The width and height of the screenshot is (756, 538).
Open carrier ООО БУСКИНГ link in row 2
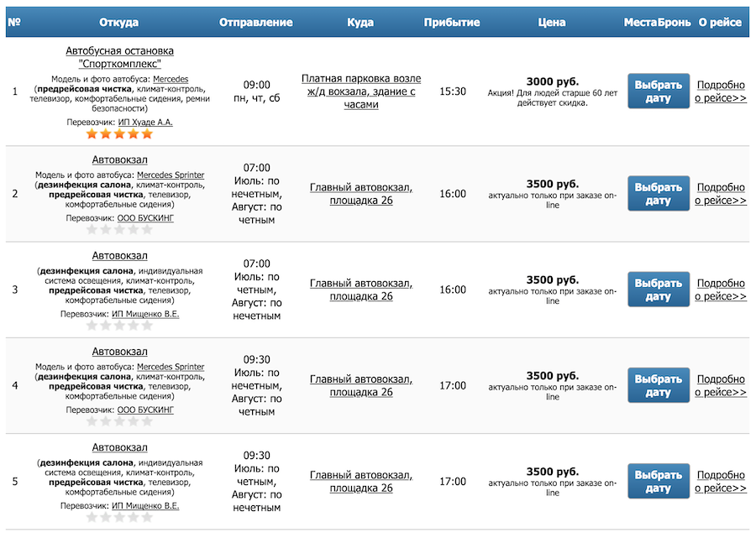click(x=145, y=218)
